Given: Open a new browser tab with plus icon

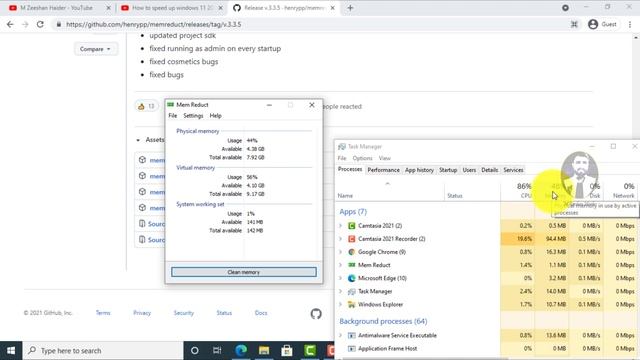Looking at the screenshot, I should pyautogui.click(x=350, y=8).
